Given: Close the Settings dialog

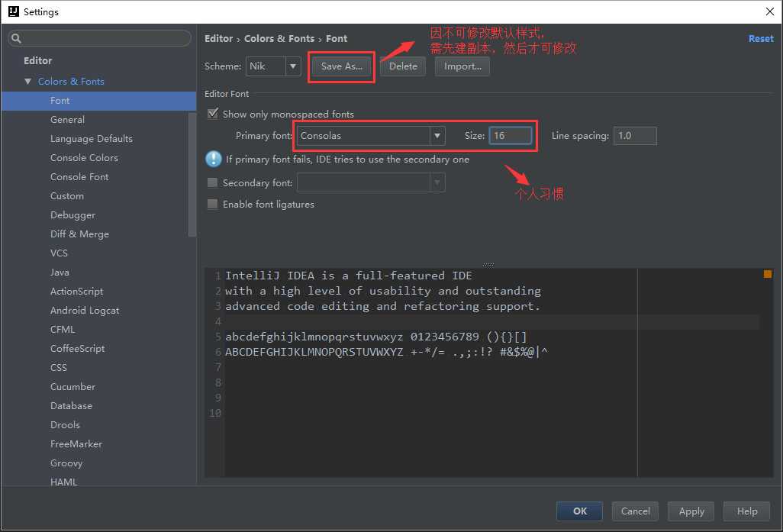Looking at the screenshot, I should pos(770,11).
